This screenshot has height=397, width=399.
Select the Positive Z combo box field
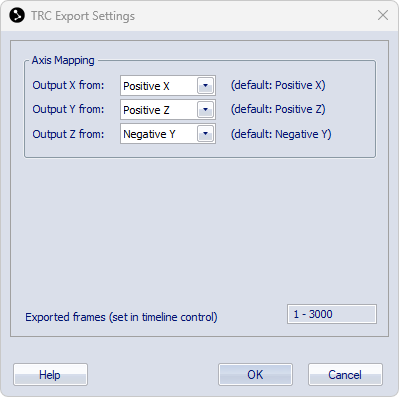(168, 110)
